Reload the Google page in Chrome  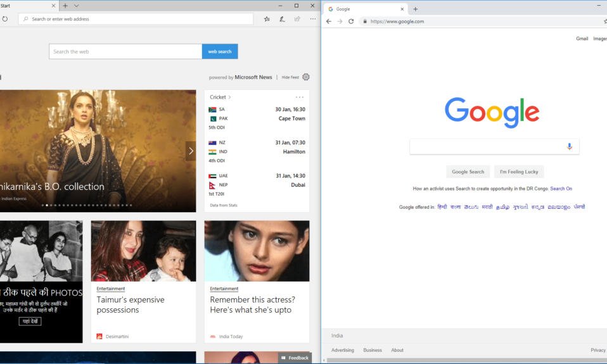click(351, 22)
